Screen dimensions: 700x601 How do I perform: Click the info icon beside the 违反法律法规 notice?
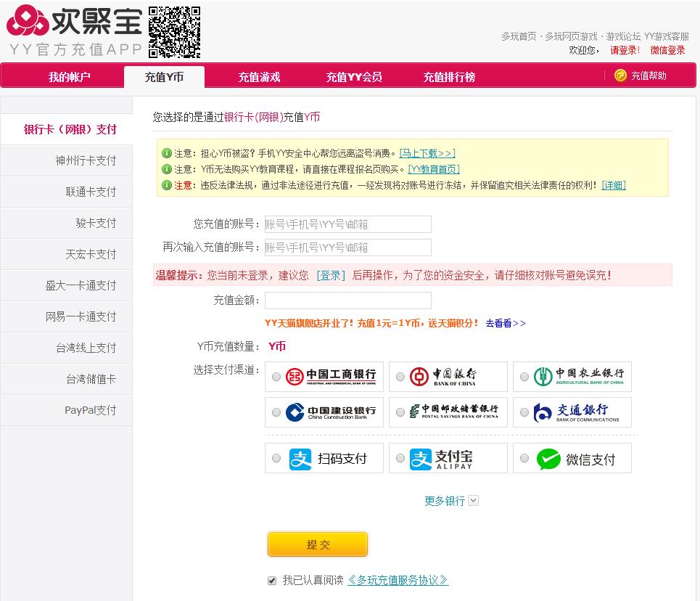tap(167, 185)
